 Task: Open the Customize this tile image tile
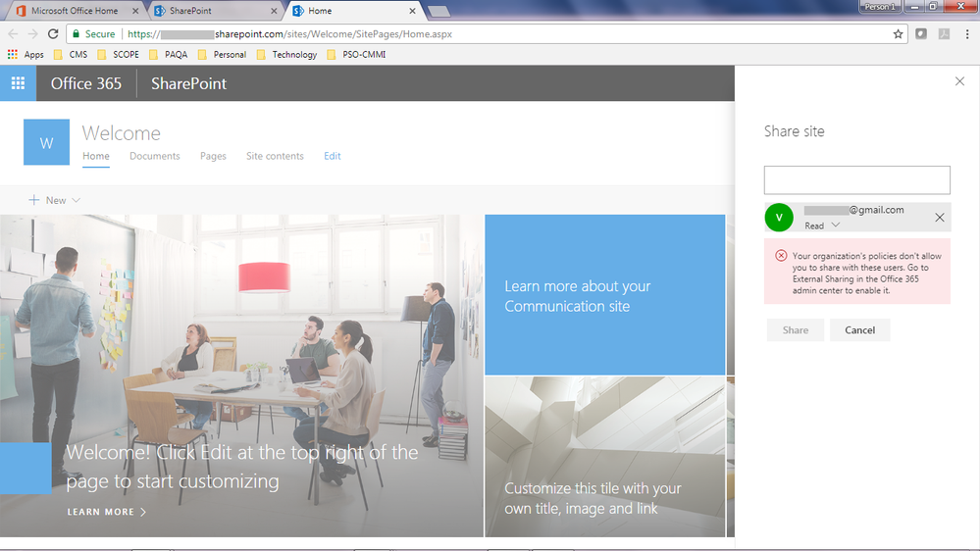[x=605, y=457]
